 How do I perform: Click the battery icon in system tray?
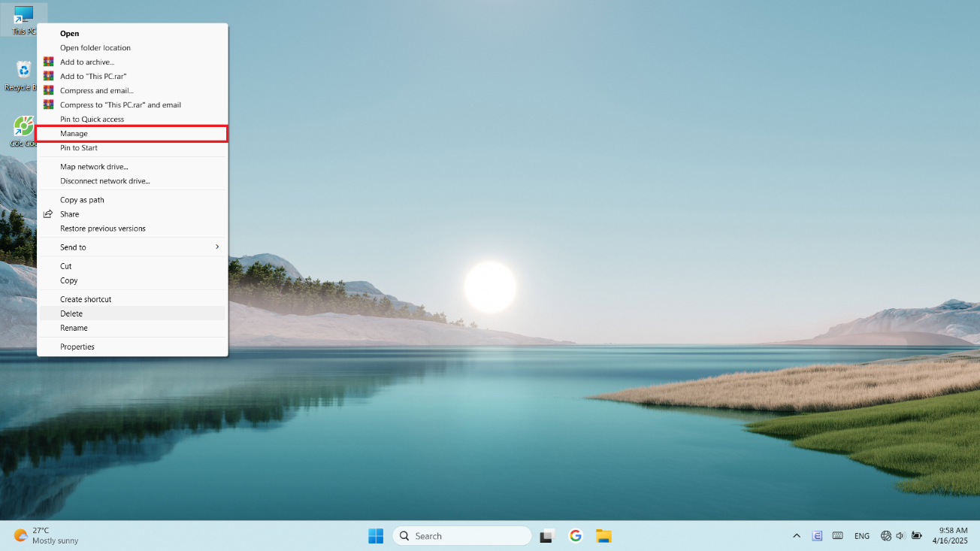[x=916, y=536]
